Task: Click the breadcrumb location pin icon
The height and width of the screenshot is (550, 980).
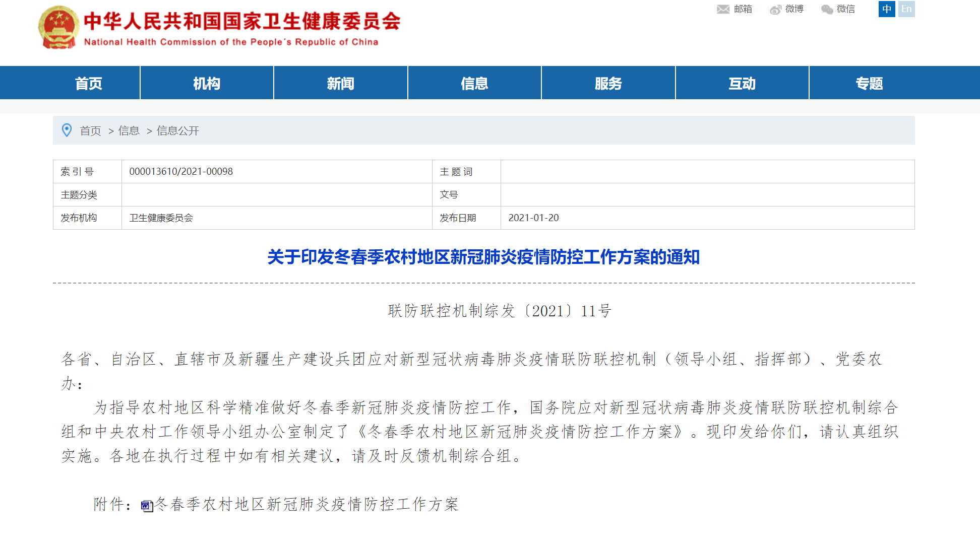Action: (x=67, y=130)
